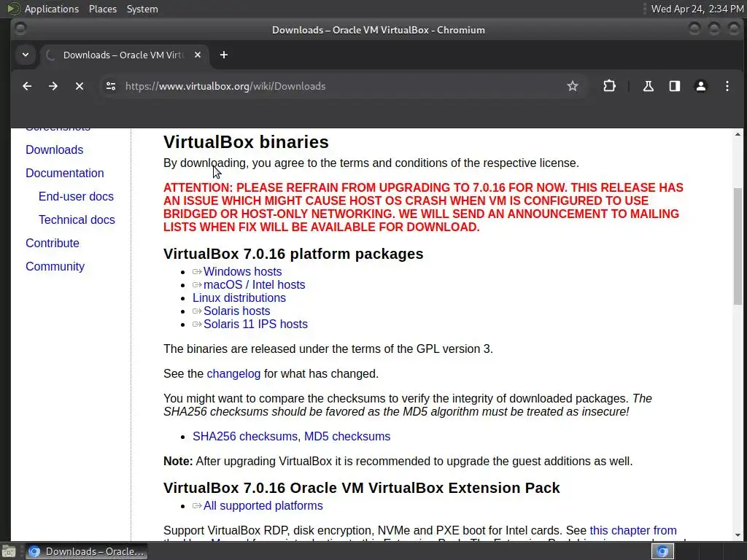Viewport: 747px width, 560px height.
Task: Open Community sidebar link
Action: click(x=55, y=266)
